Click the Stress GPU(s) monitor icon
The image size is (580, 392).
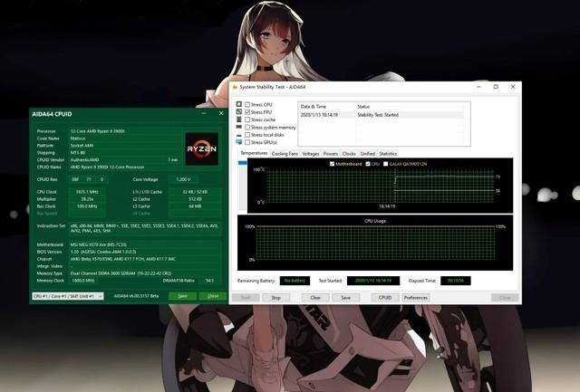coord(239,142)
